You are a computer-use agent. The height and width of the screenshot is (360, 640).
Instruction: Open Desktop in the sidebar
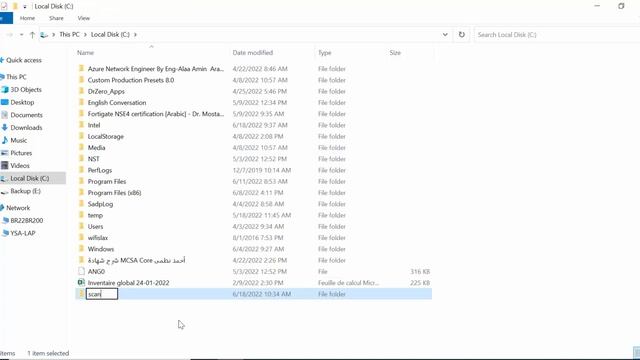pos(22,102)
